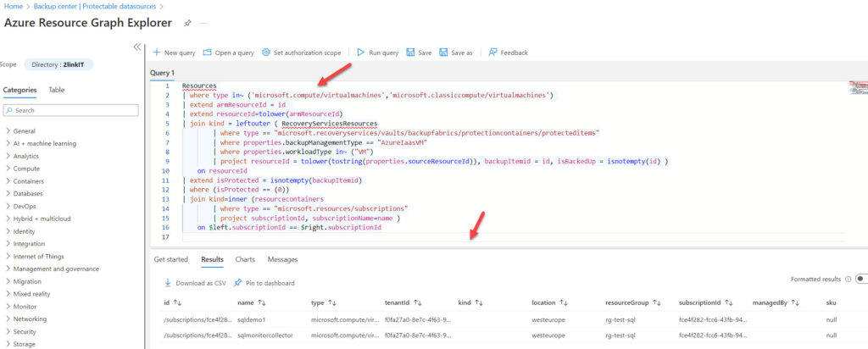The width and height of the screenshot is (868, 349).
Task: Expand the Networking category
Action: click(x=8, y=319)
